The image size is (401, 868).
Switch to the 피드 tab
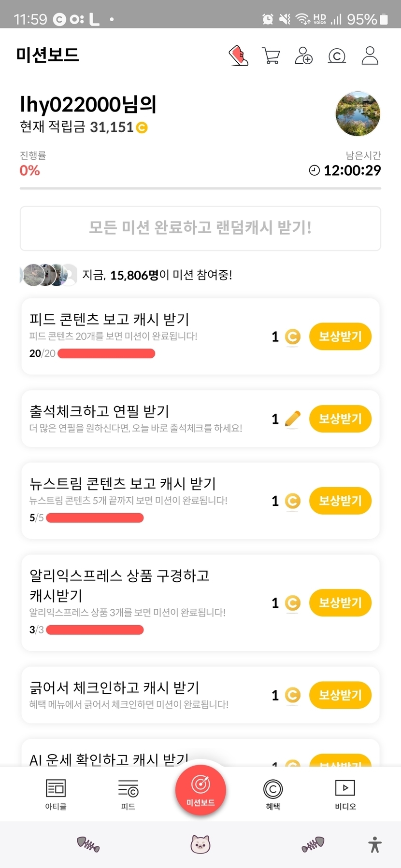pos(128,794)
